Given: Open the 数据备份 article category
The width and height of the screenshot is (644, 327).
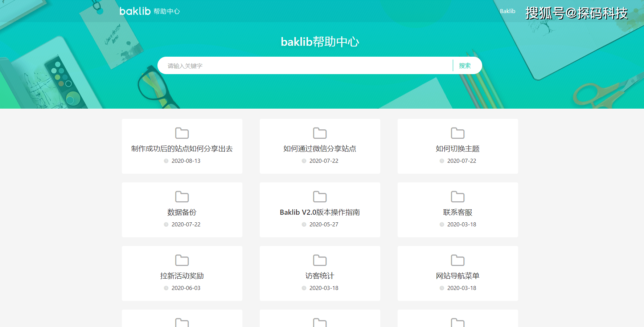Looking at the screenshot, I should pos(182,212).
